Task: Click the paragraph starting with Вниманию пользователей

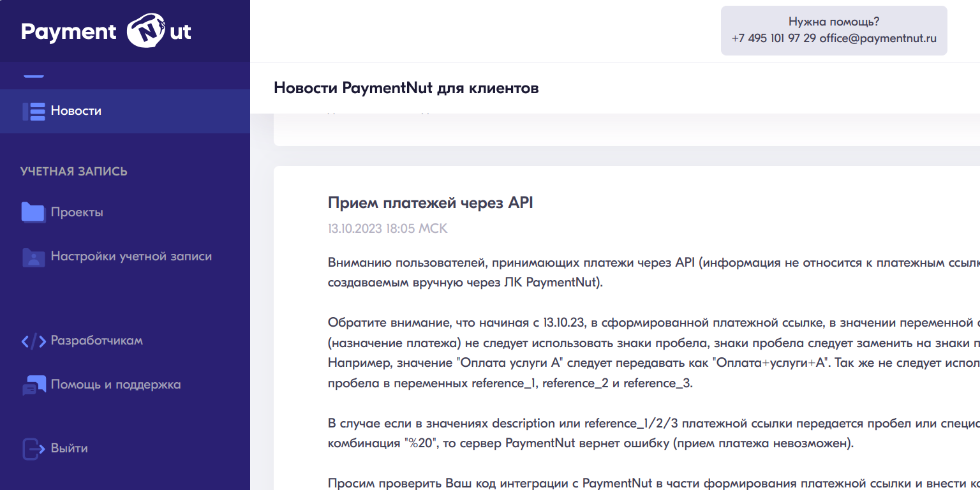Action: [x=654, y=273]
